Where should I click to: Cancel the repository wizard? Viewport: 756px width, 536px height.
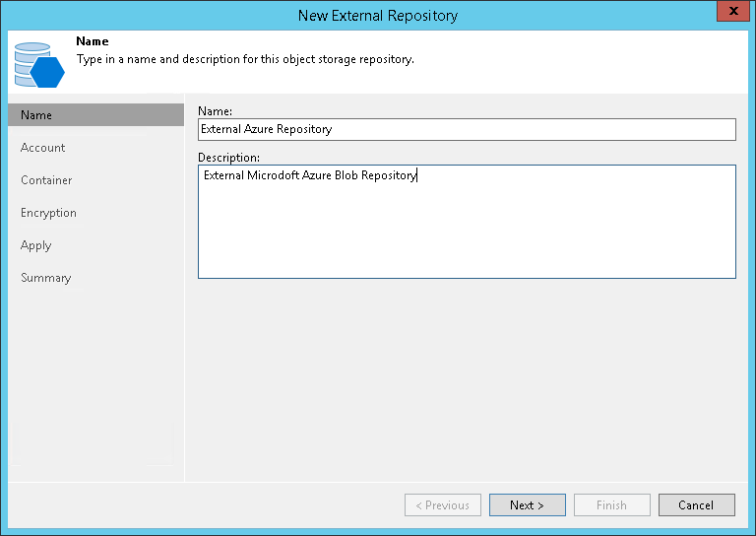point(696,505)
